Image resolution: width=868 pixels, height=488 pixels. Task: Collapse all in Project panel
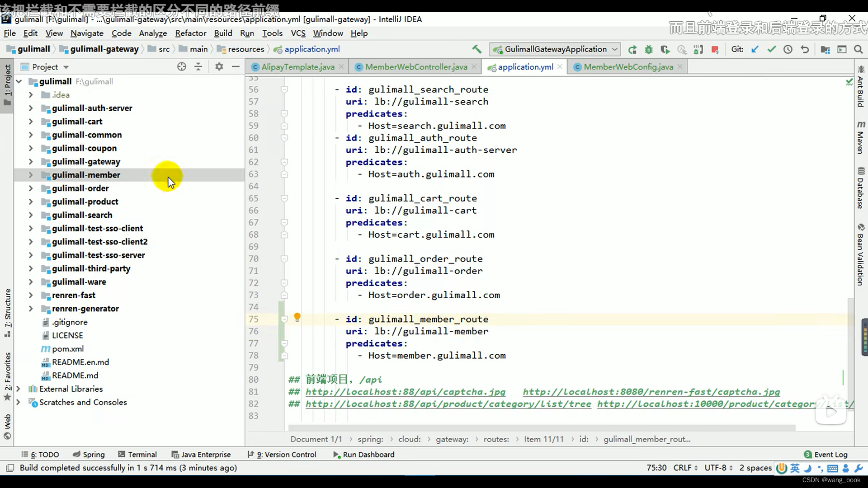(198, 67)
